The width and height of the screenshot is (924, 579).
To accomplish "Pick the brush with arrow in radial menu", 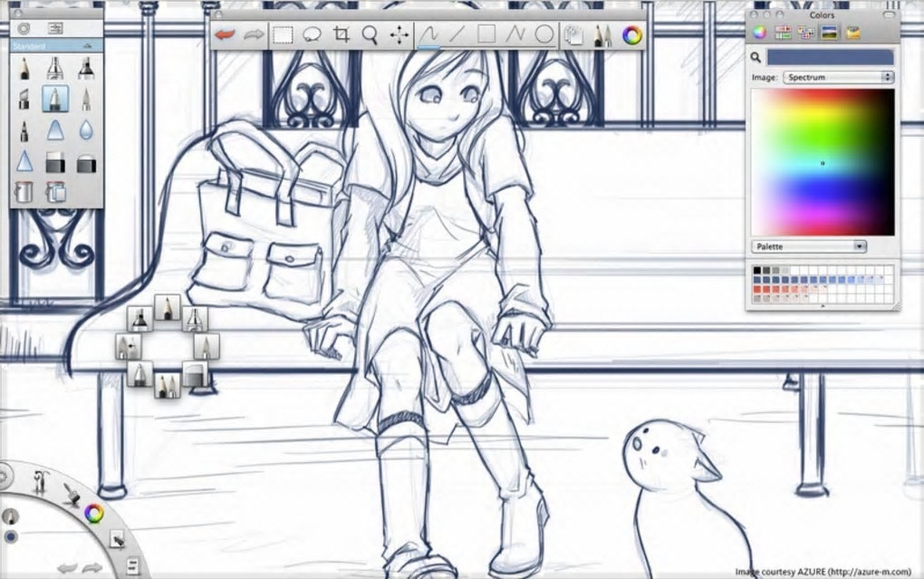I will [128, 346].
